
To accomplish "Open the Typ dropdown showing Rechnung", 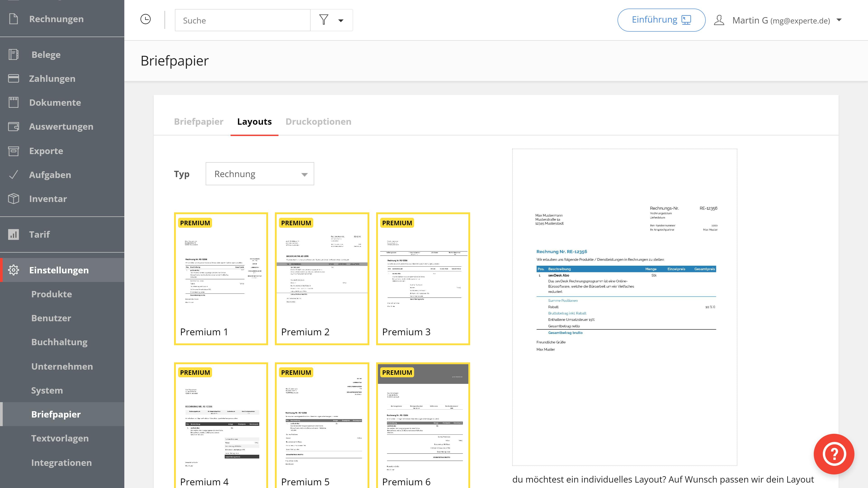I will tap(259, 174).
